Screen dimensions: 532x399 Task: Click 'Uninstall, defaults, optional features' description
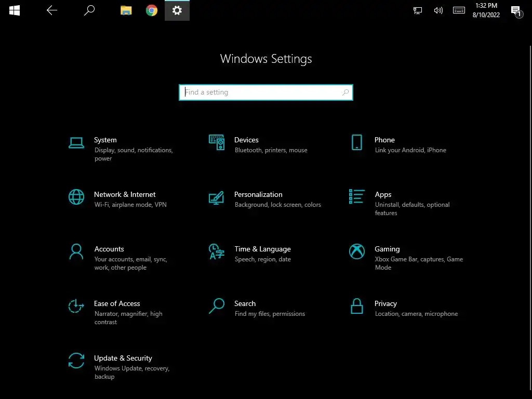[412, 209]
